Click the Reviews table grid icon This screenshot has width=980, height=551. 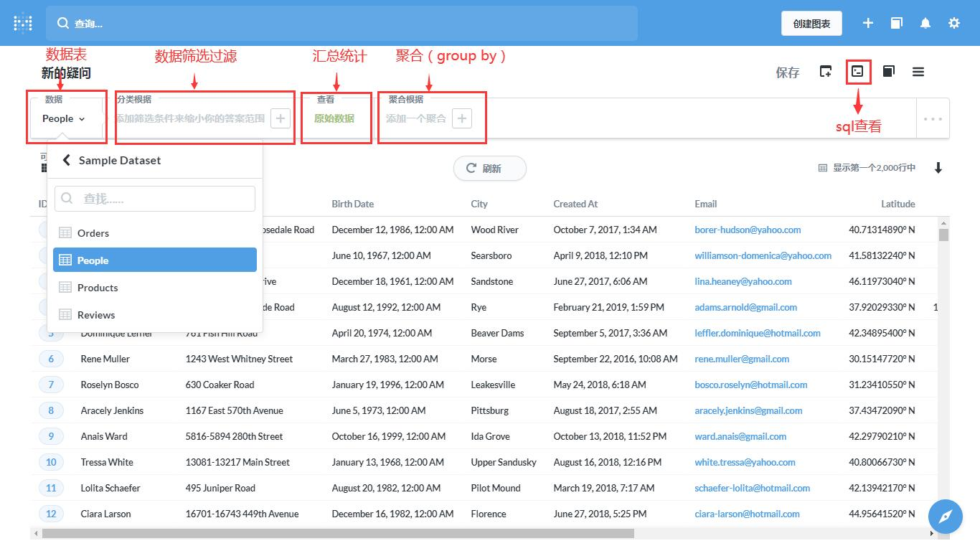65,315
